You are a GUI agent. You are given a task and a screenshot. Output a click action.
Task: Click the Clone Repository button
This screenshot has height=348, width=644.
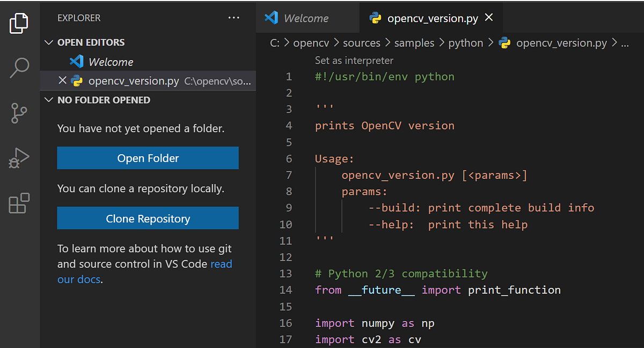pos(148,218)
